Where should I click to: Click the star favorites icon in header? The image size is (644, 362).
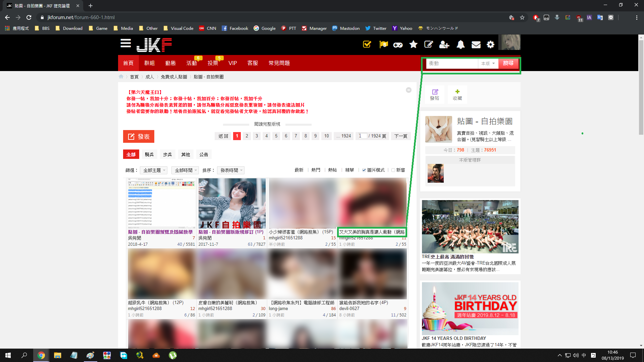pos(413,44)
